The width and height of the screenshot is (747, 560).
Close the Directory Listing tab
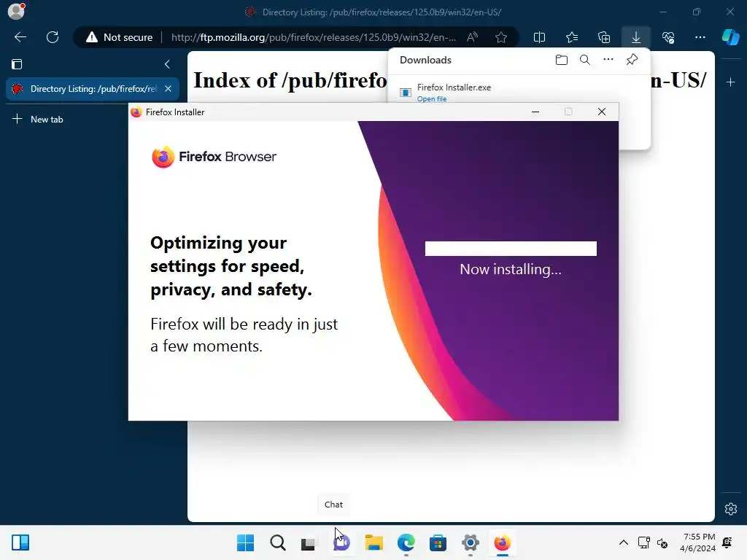click(x=169, y=89)
